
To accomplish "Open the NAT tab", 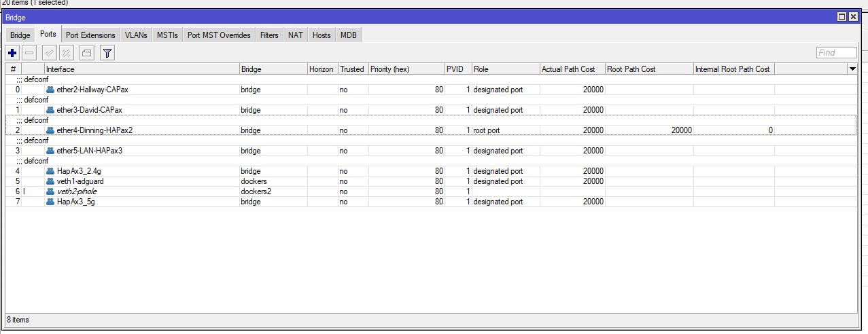I will click(296, 35).
